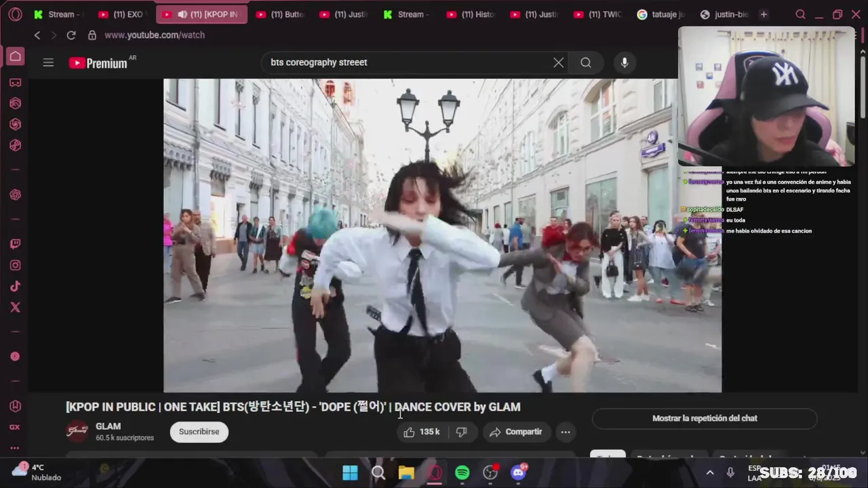Open X (Twitter) panel in sidebar
The image size is (868, 488).
coord(15,307)
